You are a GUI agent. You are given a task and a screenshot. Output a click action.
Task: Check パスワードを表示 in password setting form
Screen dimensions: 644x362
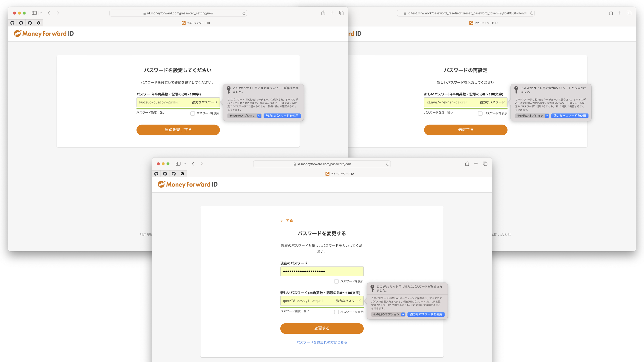[193, 114]
